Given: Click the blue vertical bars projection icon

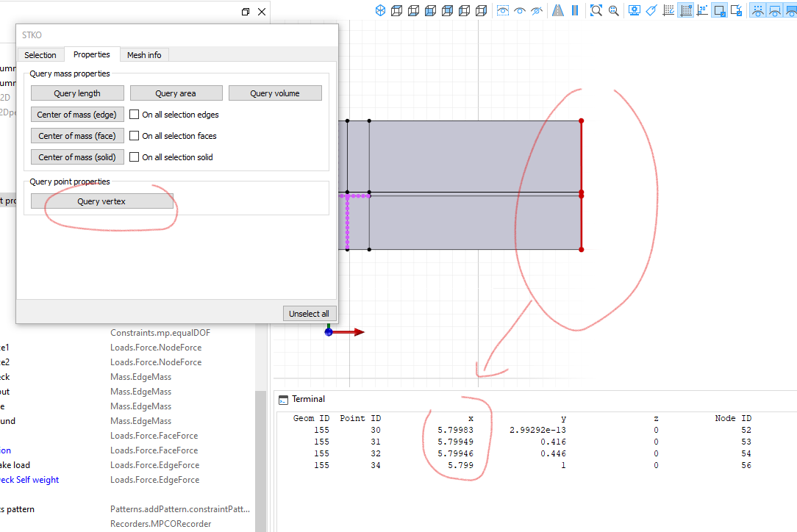Looking at the screenshot, I should tap(575, 10).
